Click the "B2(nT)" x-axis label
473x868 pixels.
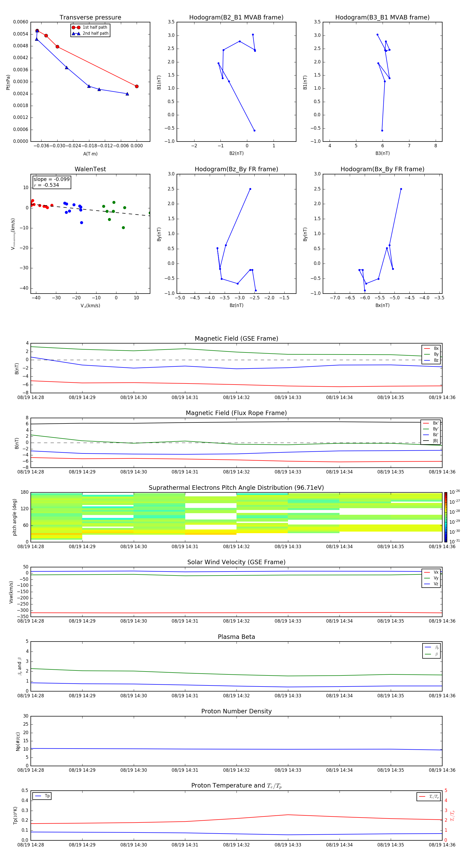coord(236,153)
